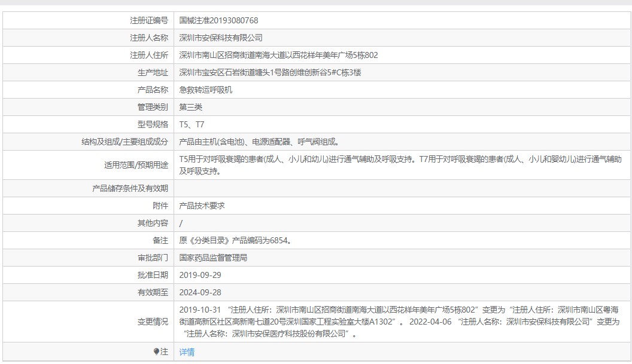The height and width of the screenshot is (364, 632).
Task: Click the 生产地址 address value
Action: coord(270,72)
